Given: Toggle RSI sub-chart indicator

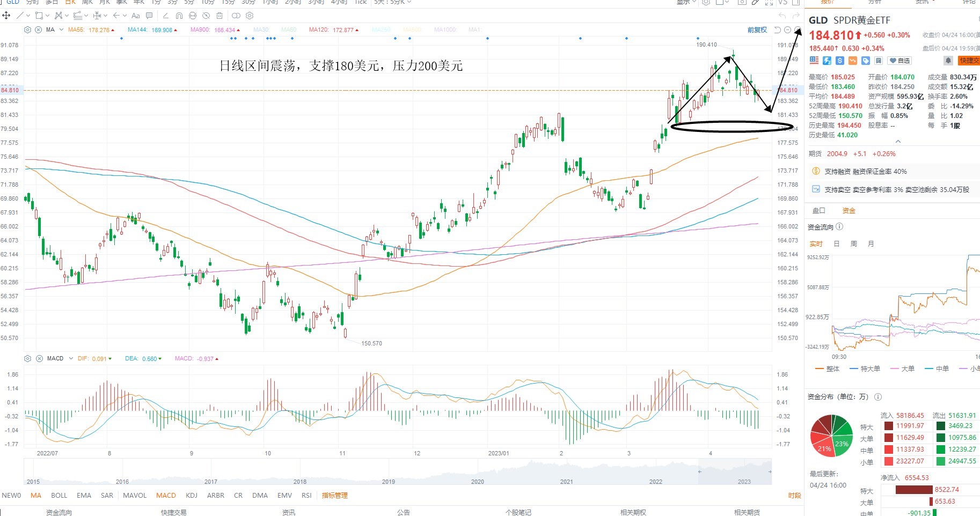Looking at the screenshot, I should (306, 496).
